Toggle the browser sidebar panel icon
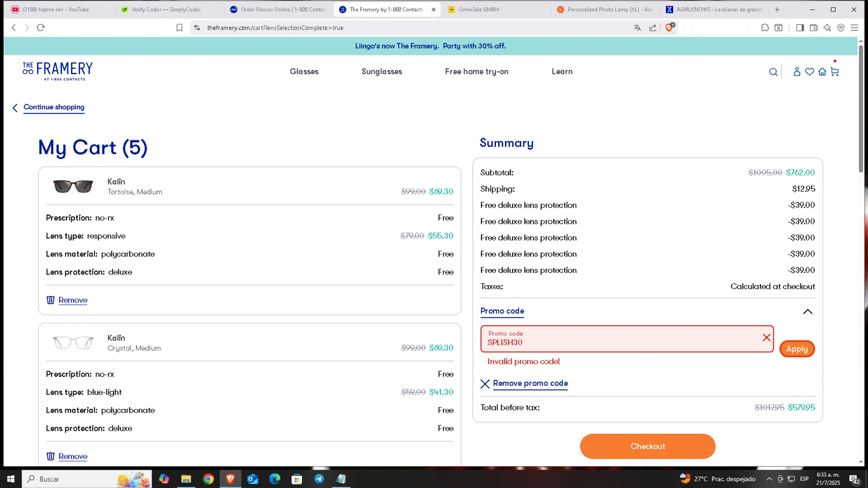Viewport: 868px width, 488px height. click(x=800, y=28)
